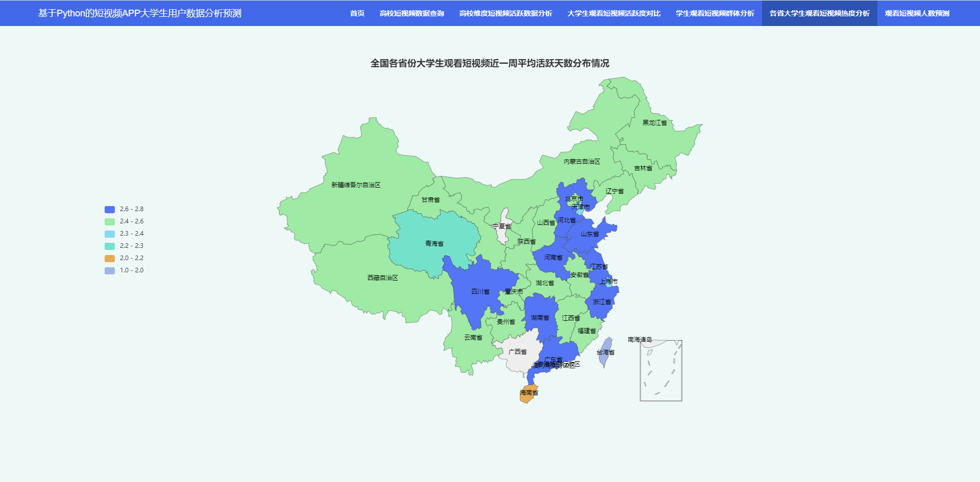Click 宁夏省 on the map

coord(502,226)
